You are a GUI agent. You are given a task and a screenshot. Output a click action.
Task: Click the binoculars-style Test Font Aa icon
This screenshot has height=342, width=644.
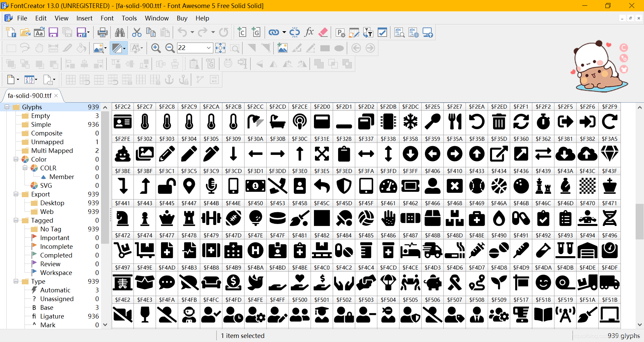39,32
